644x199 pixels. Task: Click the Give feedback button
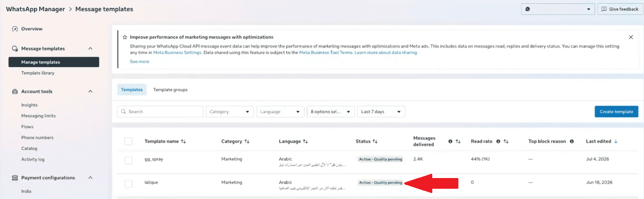(x=620, y=9)
